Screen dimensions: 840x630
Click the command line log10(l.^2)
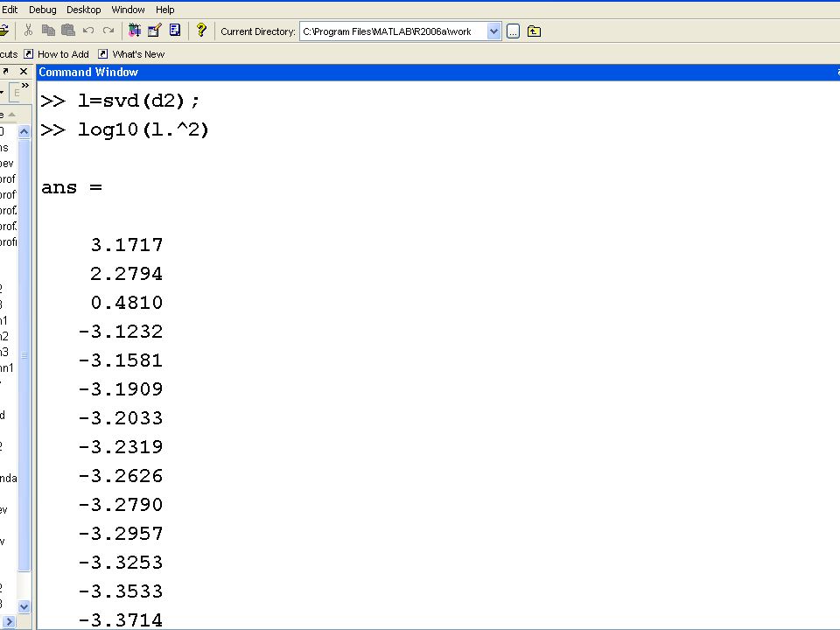pyautogui.click(x=143, y=129)
